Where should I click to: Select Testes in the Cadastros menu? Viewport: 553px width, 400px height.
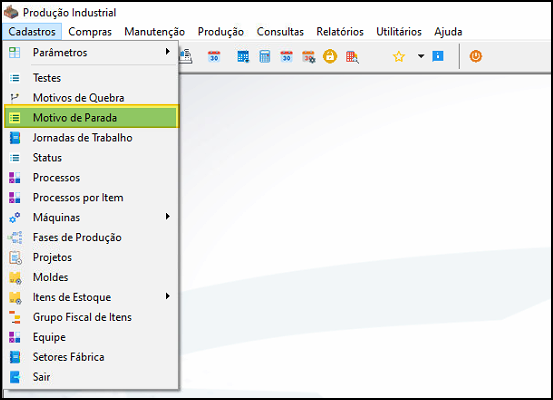pos(91,78)
